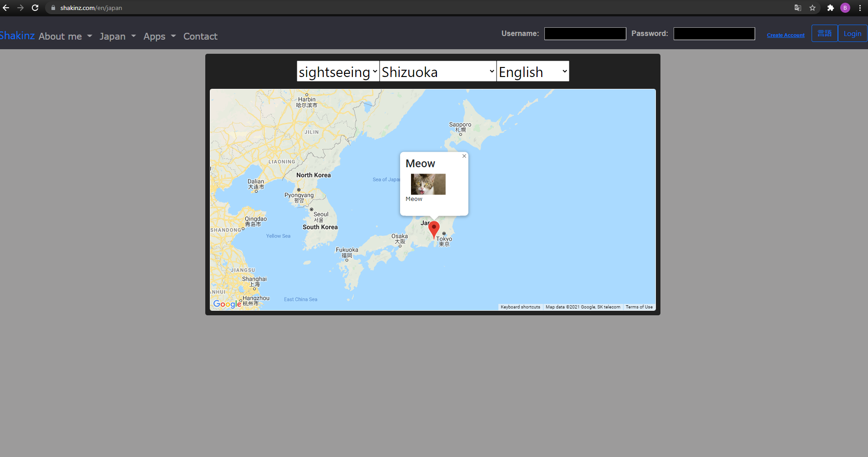Image resolution: width=868 pixels, height=457 pixels.
Task: Open the user profile avatar
Action: pyautogui.click(x=845, y=8)
